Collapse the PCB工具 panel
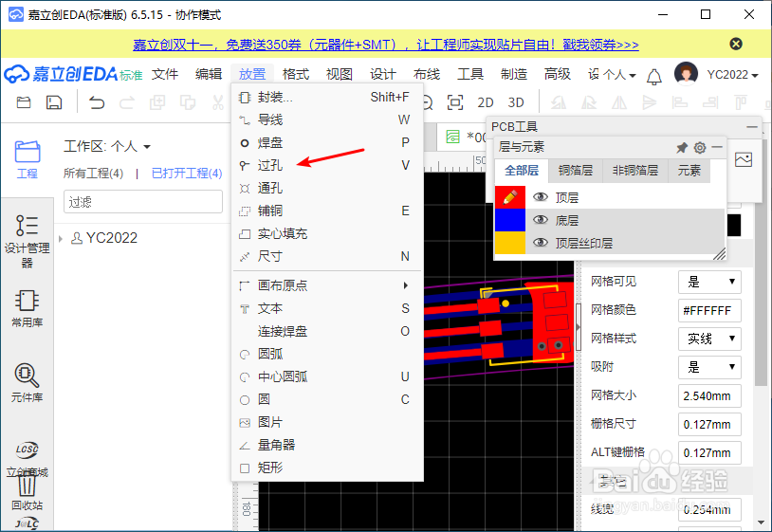The image size is (772, 532). pos(752,126)
